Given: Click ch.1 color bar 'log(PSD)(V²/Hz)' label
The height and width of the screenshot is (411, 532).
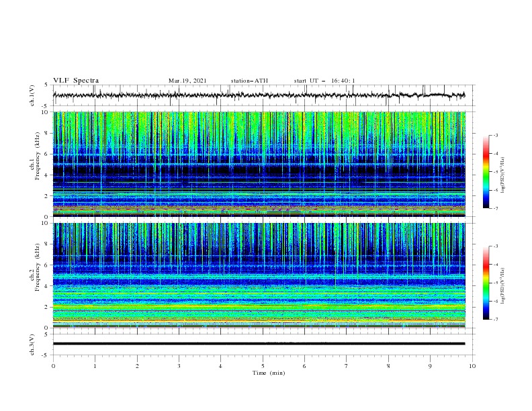Looking at the screenshot, I should pos(503,175).
